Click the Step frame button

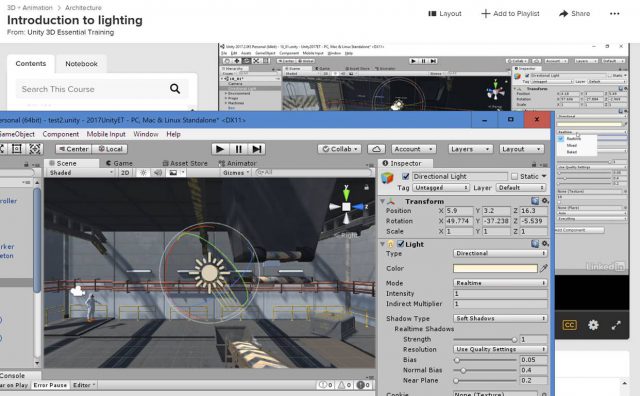257,149
